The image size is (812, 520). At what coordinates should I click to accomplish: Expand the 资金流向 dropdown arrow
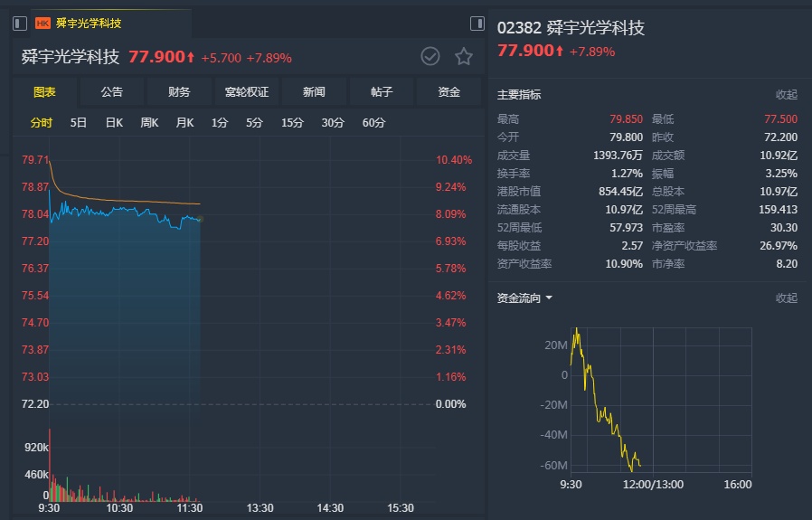pyautogui.click(x=549, y=298)
